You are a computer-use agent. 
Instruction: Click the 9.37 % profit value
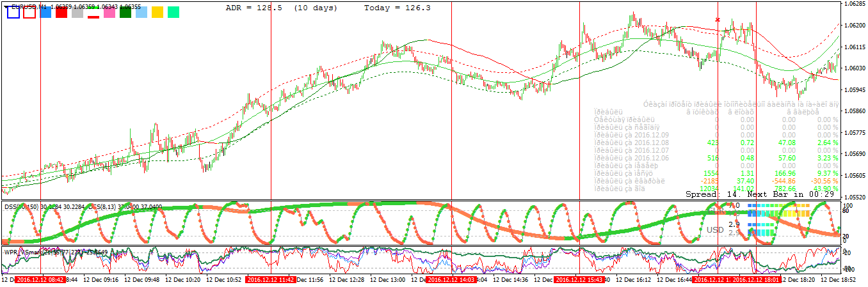[x=827, y=173]
